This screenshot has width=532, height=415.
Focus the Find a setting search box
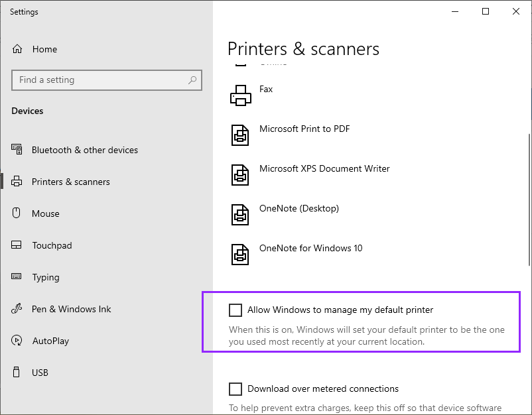[107, 80]
